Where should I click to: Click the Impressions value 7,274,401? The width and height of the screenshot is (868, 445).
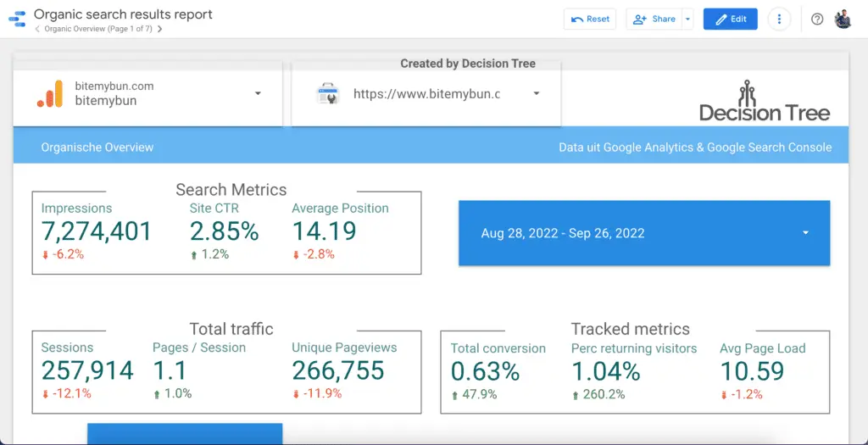click(97, 231)
